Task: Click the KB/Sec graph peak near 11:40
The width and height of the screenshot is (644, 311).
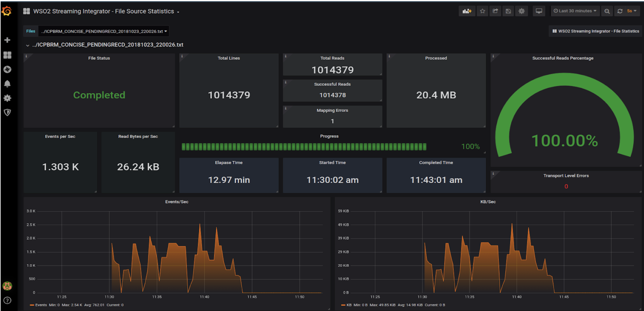Action: coord(512,225)
